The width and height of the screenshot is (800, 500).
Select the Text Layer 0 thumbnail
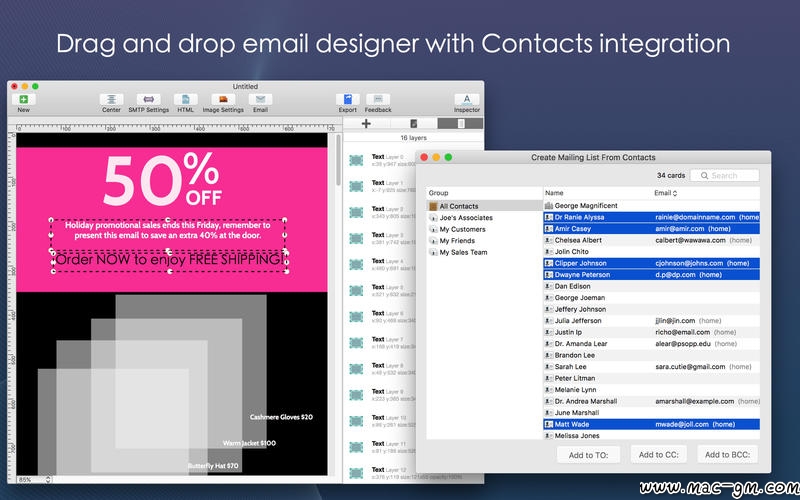pyautogui.click(x=356, y=160)
